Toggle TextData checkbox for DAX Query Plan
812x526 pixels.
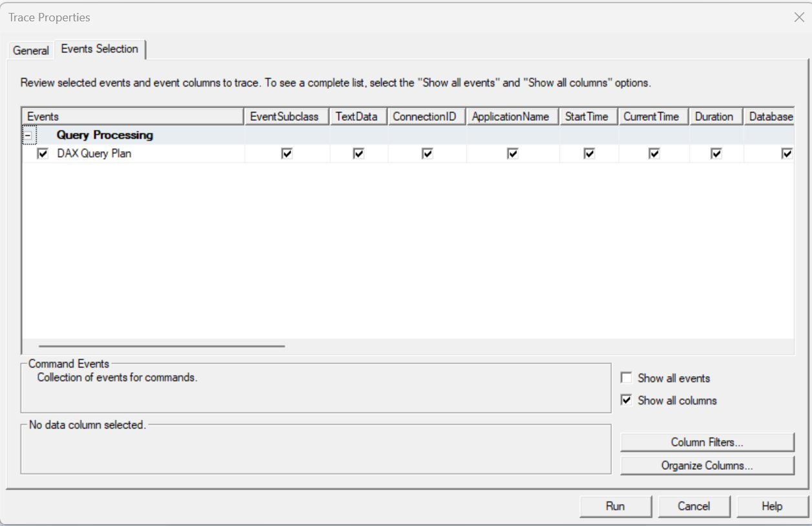[359, 154]
